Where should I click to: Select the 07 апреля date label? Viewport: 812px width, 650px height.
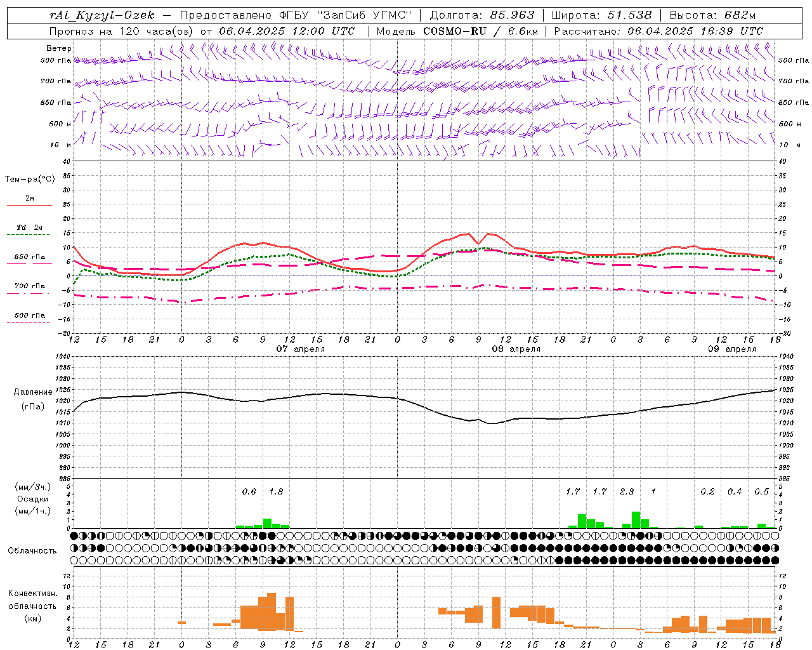(x=301, y=349)
